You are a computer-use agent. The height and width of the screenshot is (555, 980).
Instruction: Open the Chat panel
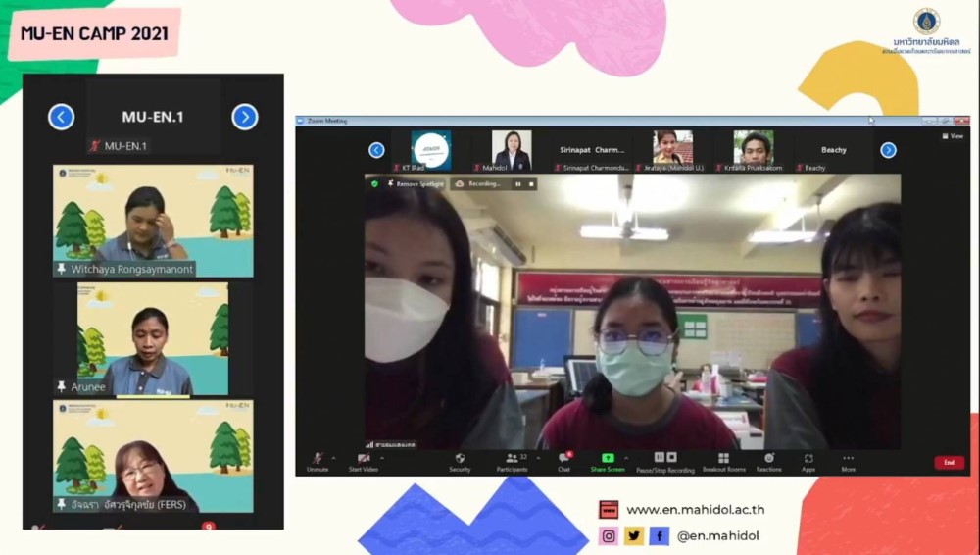(563, 459)
